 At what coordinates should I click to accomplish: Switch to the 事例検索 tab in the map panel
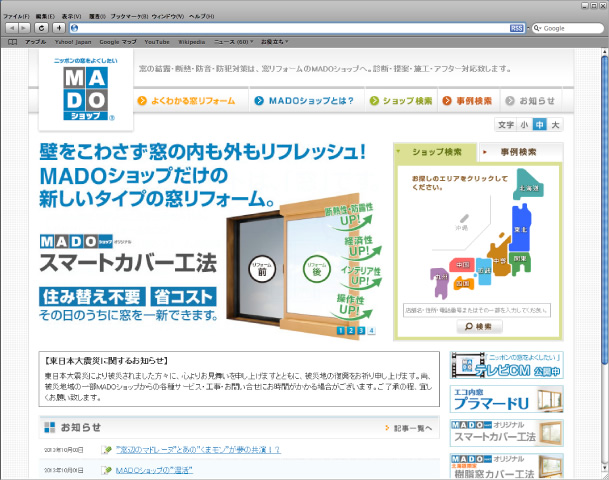tap(520, 152)
